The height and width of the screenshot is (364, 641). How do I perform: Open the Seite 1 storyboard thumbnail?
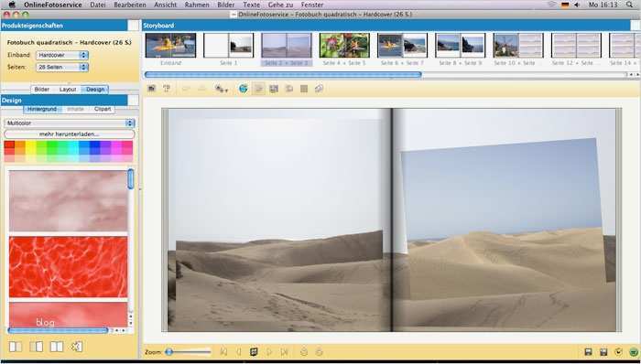[229, 46]
